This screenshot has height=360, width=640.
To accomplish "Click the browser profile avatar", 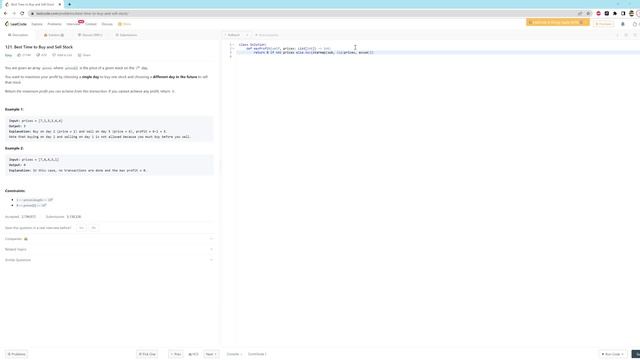I will point(631,13).
